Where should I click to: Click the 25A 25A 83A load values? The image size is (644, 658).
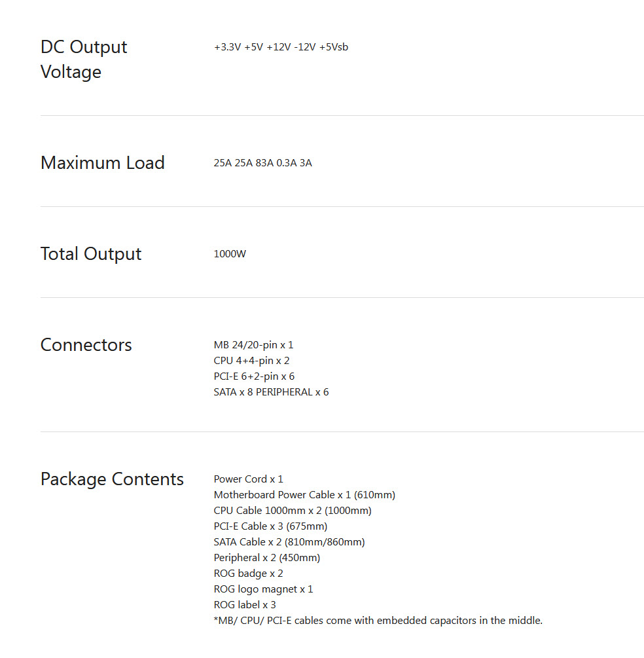coord(262,163)
